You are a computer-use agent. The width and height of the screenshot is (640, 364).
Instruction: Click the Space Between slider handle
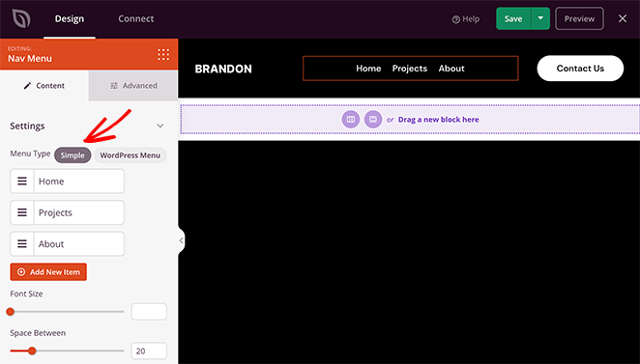(32, 350)
